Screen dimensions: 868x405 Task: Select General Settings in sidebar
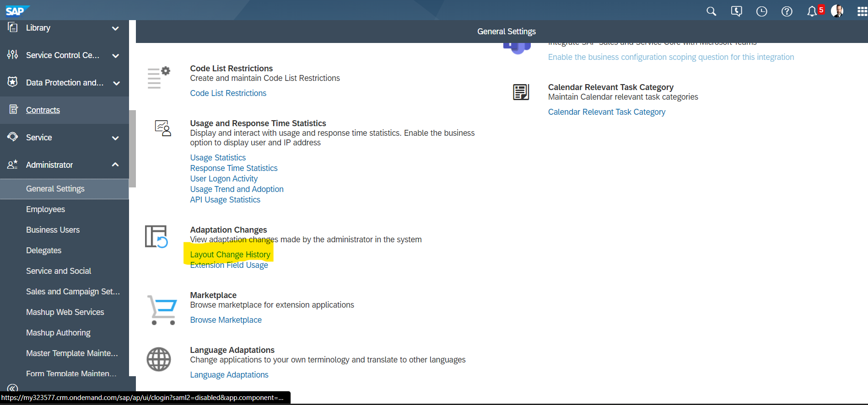coord(65,189)
